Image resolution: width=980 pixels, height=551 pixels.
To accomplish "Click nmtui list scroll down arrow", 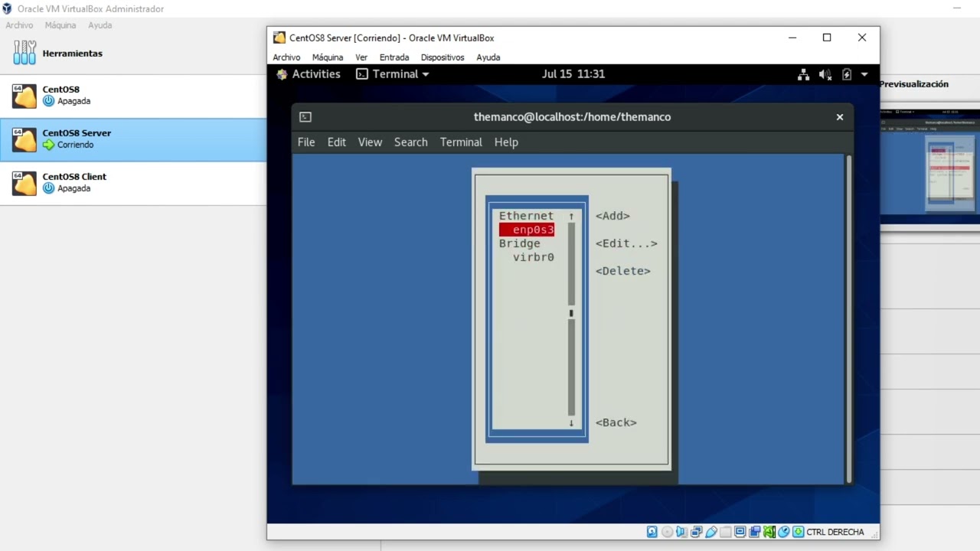I will [571, 422].
